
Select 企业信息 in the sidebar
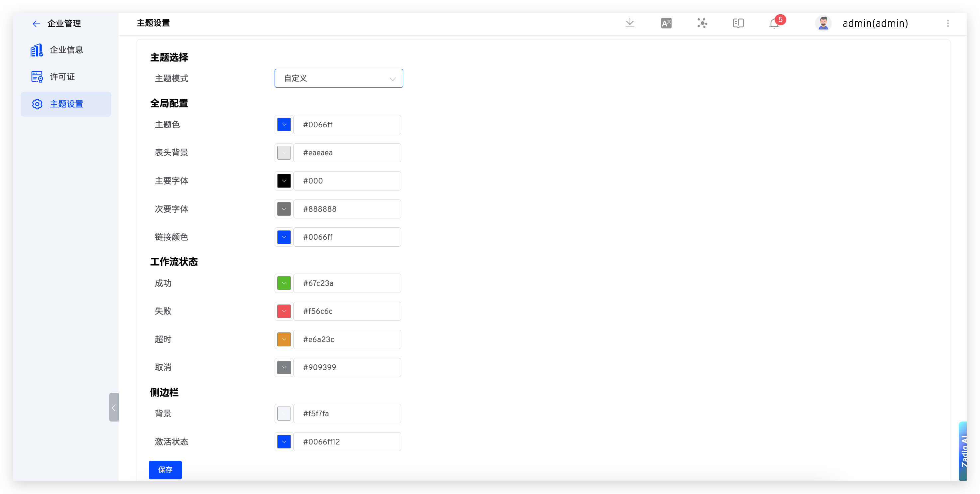pos(66,50)
